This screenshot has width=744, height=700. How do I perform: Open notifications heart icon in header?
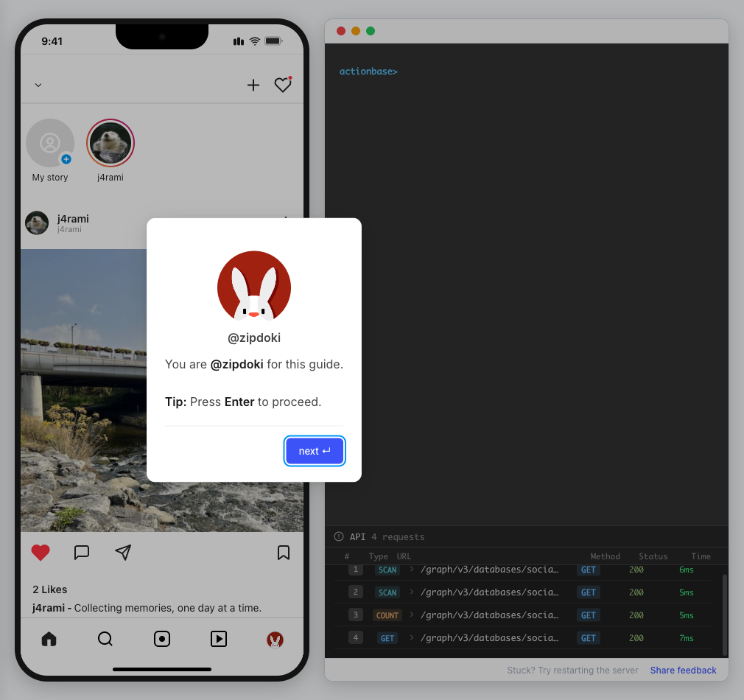click(x=283, y=85)
